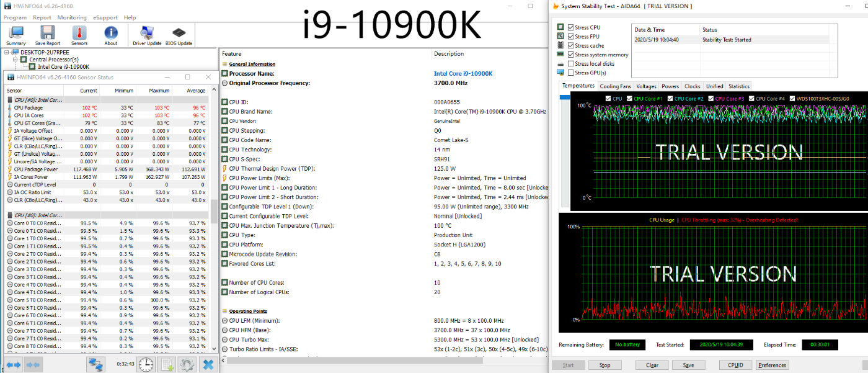868x373 pixels.
Task: Click the clock icon of IA OC Ratio Limit row
Action: [x=9, y=192]
